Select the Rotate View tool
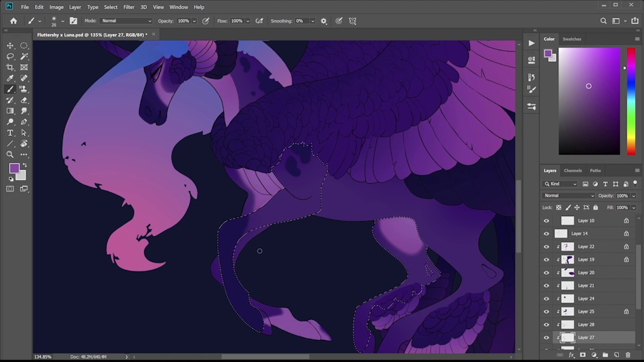This screenshot has width=644, height=362. click(24, 144)
